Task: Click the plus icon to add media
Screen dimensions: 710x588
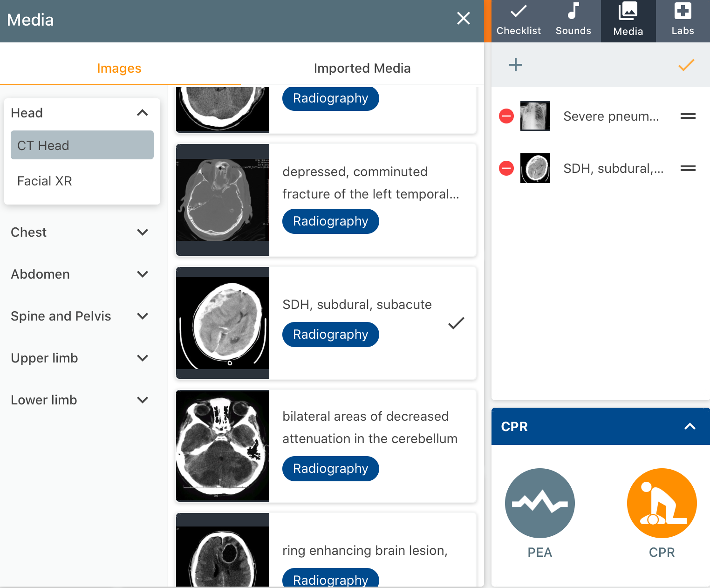Action: pos(515,65)
